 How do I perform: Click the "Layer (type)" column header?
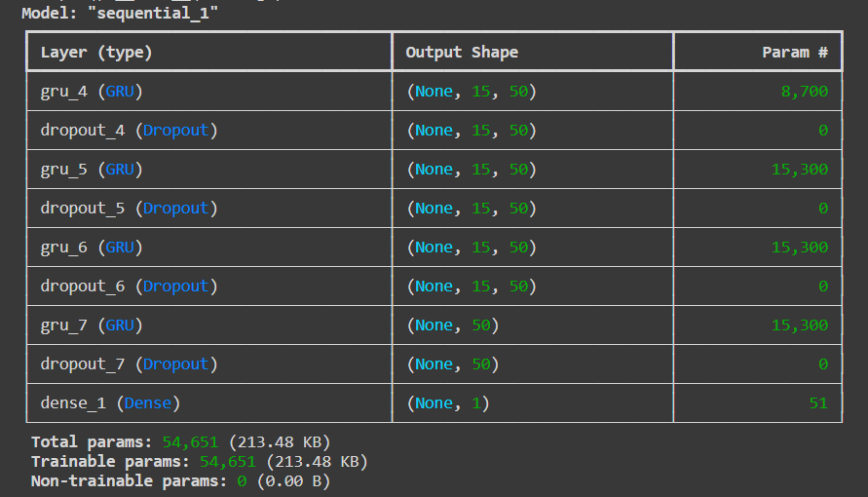(x=96, y=53)
